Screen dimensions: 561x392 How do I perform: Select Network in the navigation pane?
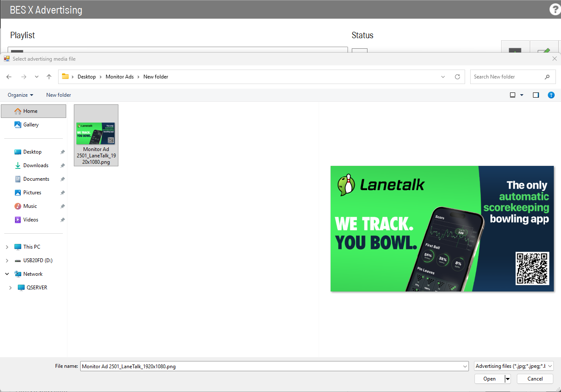[33, 274]
